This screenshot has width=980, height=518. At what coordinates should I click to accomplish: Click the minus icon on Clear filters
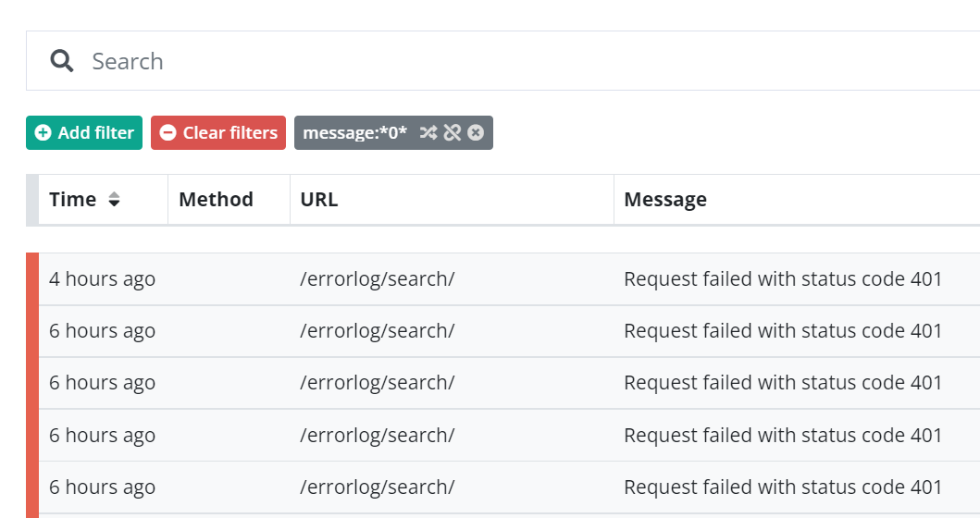tap(167, 132)
